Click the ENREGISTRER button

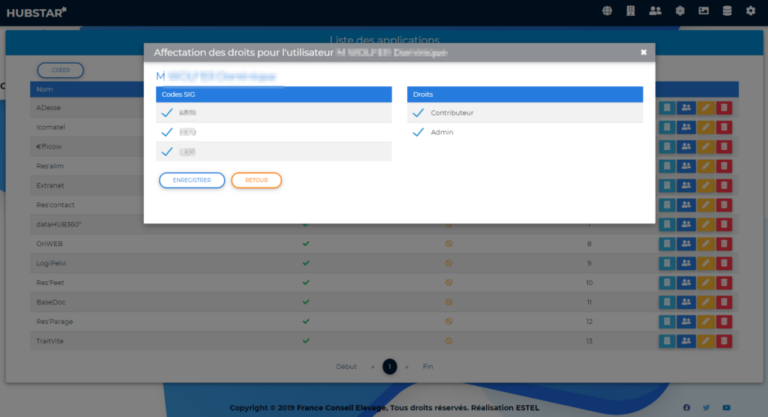pos(192,180)
